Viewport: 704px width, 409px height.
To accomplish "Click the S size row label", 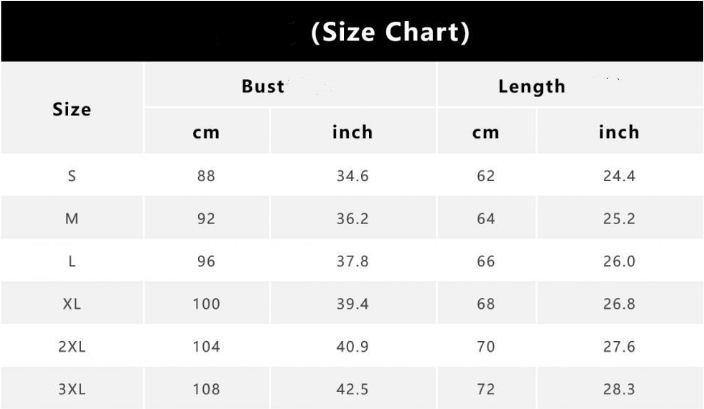I will 71,176.
